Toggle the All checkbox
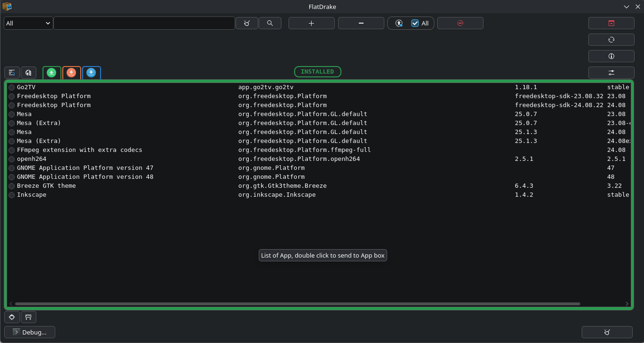The image size is (644, 343). pyautogui.click(x=415, y=23)
